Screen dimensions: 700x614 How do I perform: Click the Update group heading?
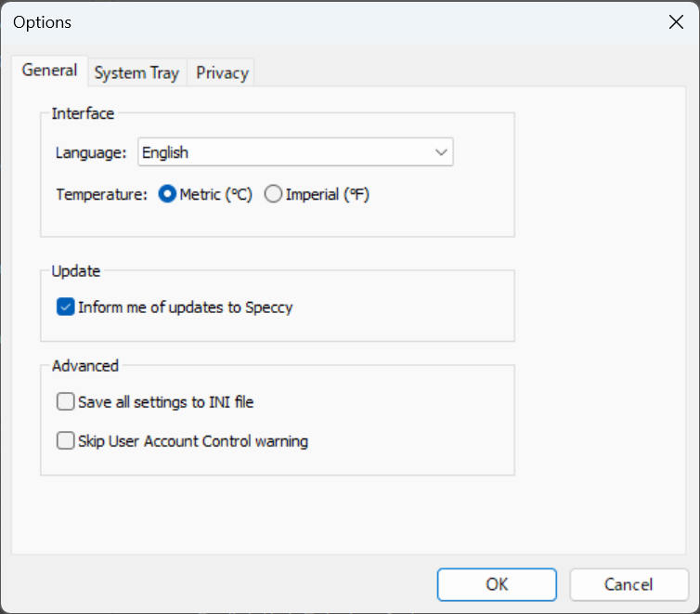point(76,271)
